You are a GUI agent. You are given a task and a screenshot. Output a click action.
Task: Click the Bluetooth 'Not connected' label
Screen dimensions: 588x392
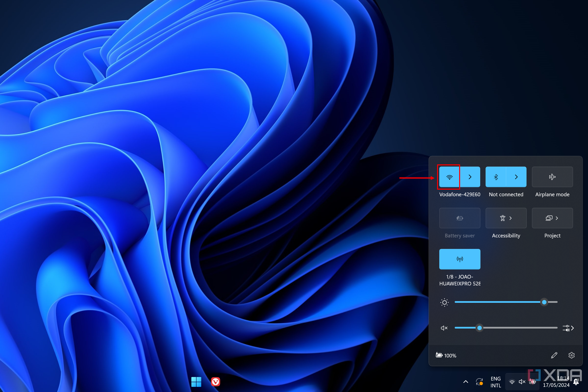pos(506,195)
